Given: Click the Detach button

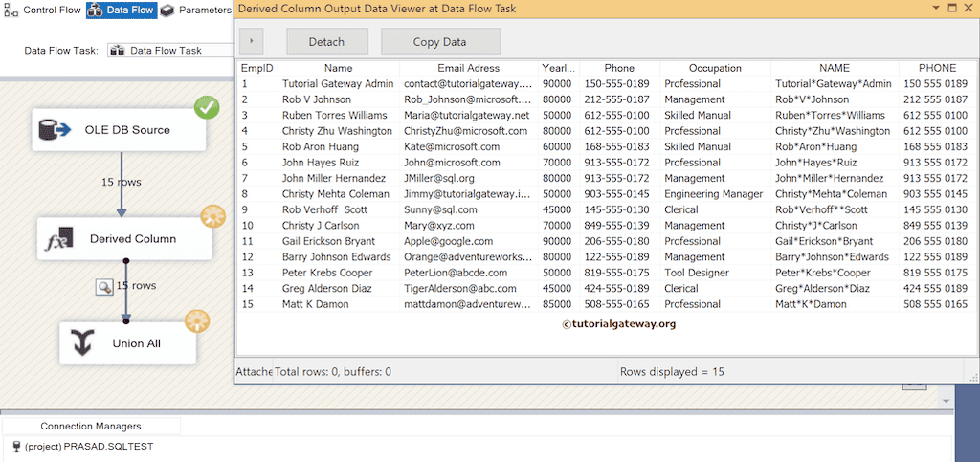Looking at the screenshot, I should click(x=326, y=42).
